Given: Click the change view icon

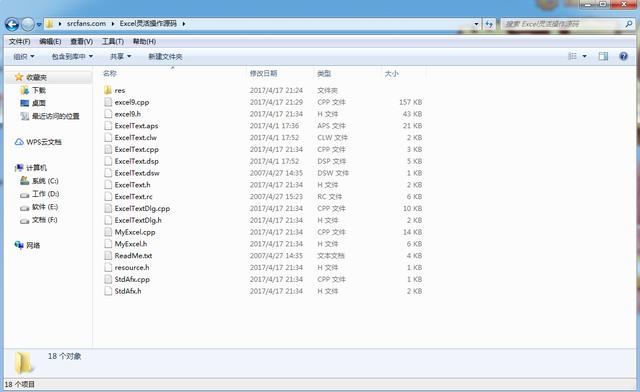Looking at the screenshot, I should (572, 56).
